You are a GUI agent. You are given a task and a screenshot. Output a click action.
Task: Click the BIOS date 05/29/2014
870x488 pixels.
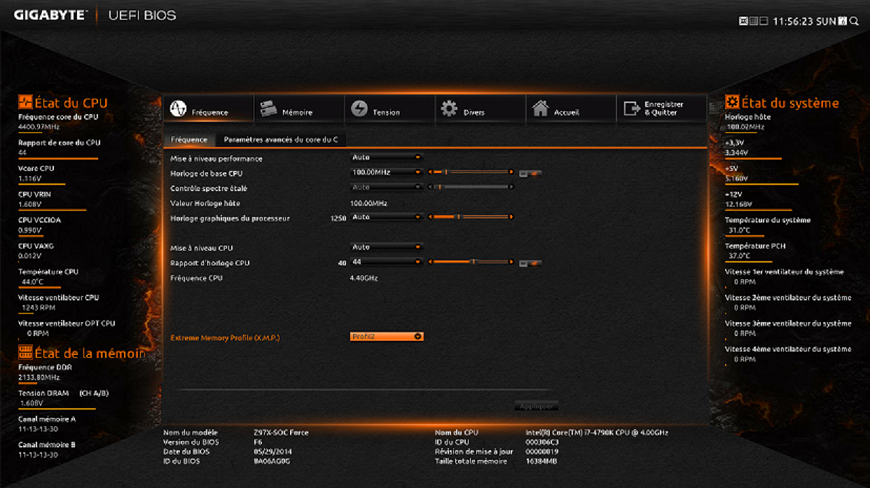coord(272,451)
